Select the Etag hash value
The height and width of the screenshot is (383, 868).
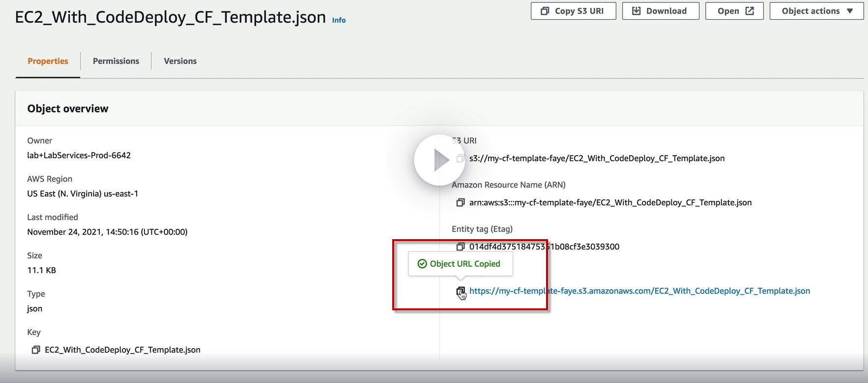pos(544,247)
